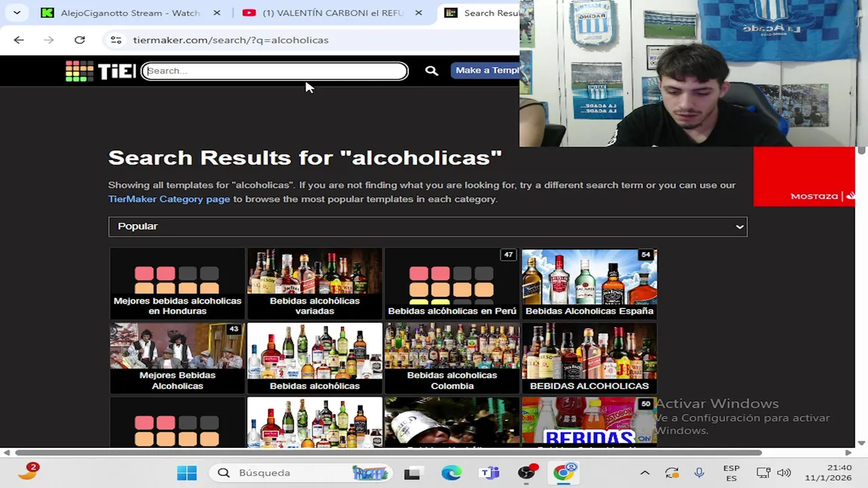Click the Google Chrome taskbar icon
Viewport: 868px width, 488px height.
click(564, 472)
